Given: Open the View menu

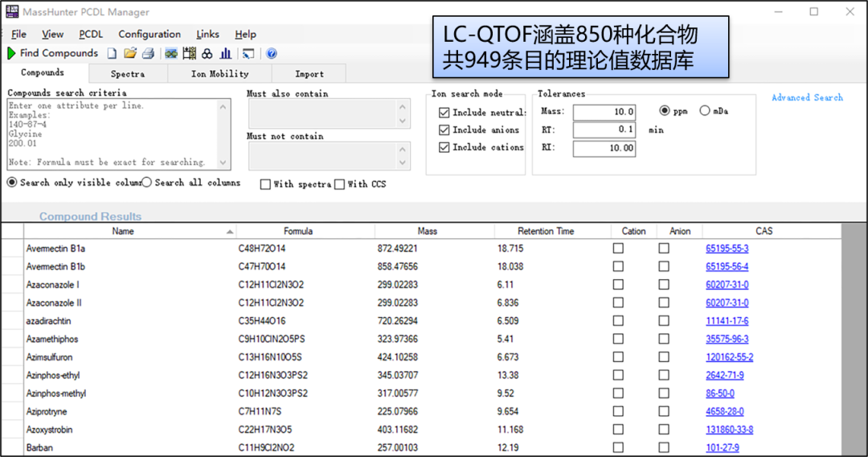Looking at the screenshot, I should 52,35.
